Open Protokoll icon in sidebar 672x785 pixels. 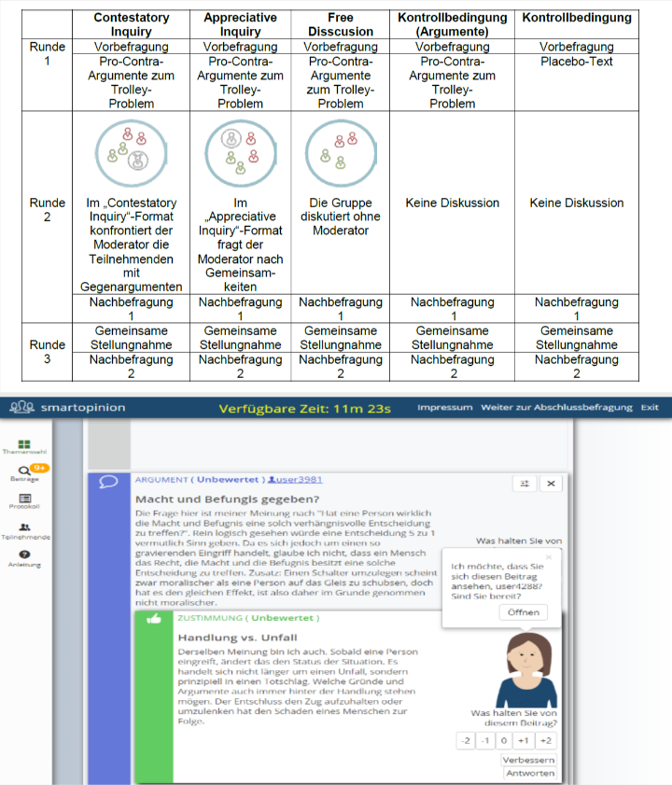pos(24,498)
